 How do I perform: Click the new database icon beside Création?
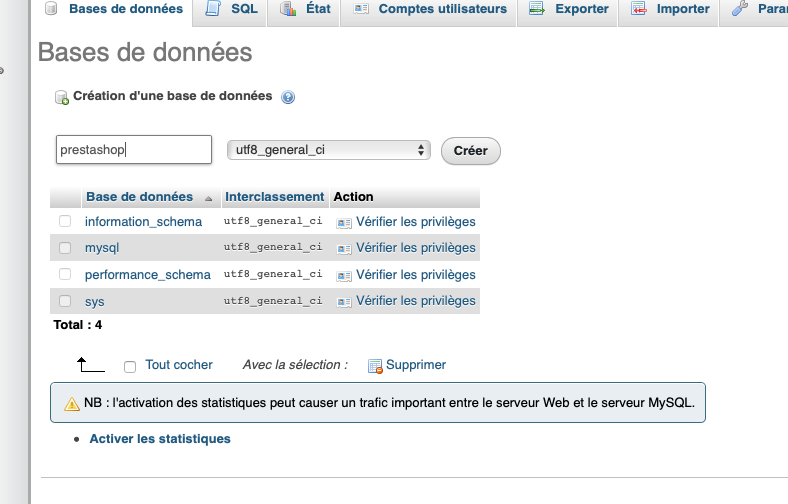(62, 97)
